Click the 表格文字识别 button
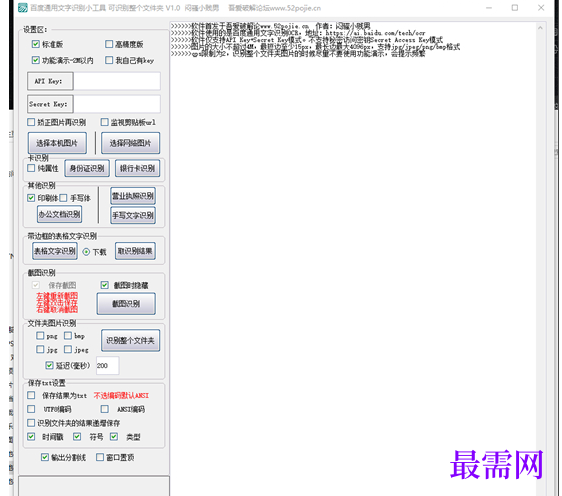 [x=55, y=251]
